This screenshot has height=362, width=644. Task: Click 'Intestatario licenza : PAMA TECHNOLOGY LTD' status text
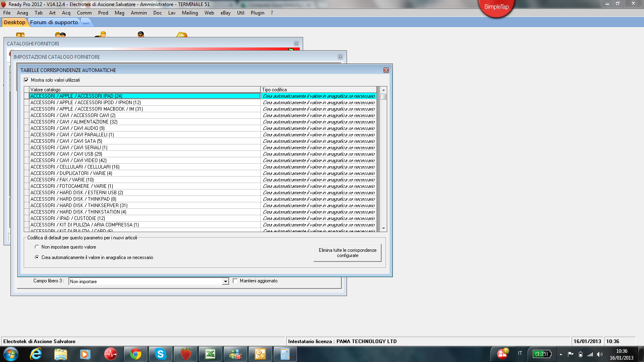[343, 341]
